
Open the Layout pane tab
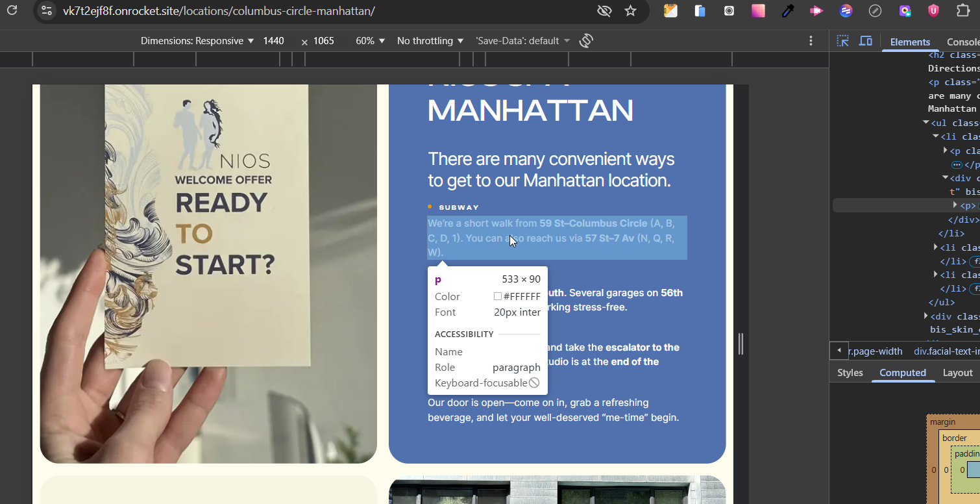(958, 373)
